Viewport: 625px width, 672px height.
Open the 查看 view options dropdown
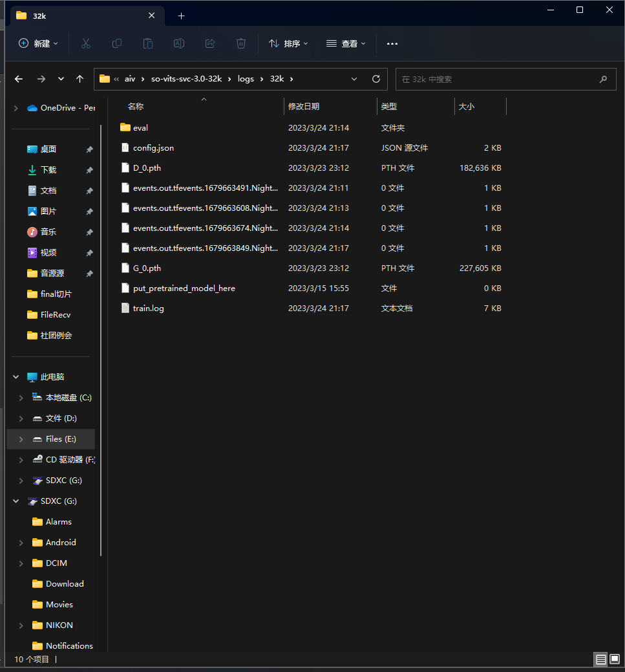click(344, 43)
